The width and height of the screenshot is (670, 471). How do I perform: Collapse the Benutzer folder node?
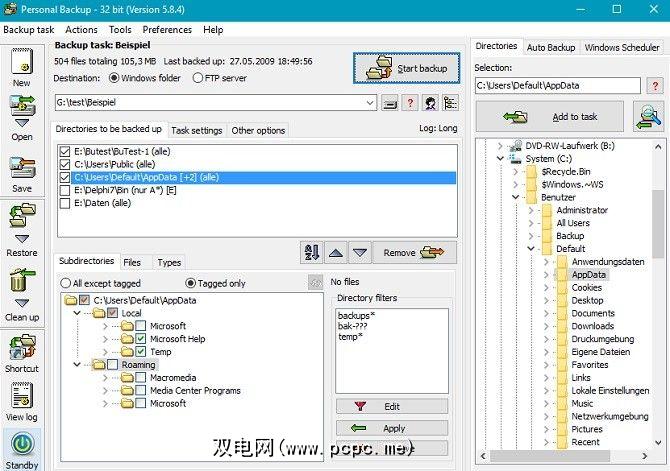516,197
